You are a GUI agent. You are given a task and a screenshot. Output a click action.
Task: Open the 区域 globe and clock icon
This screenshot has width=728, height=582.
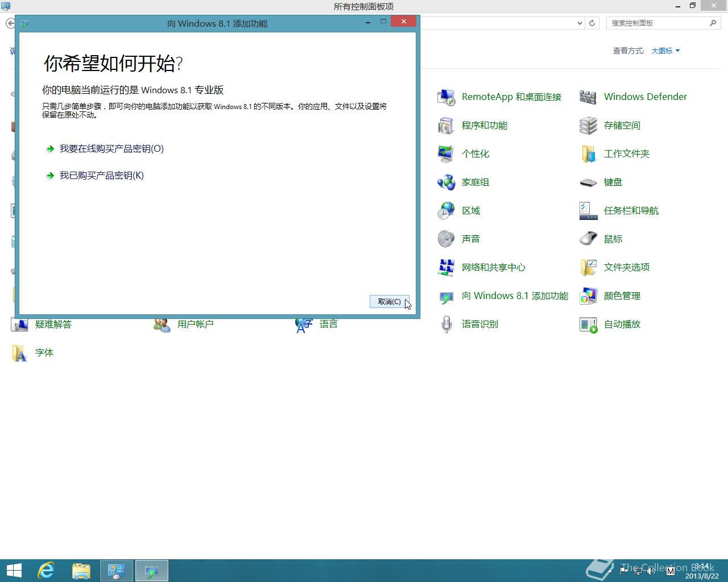pyautogui.click(x=446, y=211)
